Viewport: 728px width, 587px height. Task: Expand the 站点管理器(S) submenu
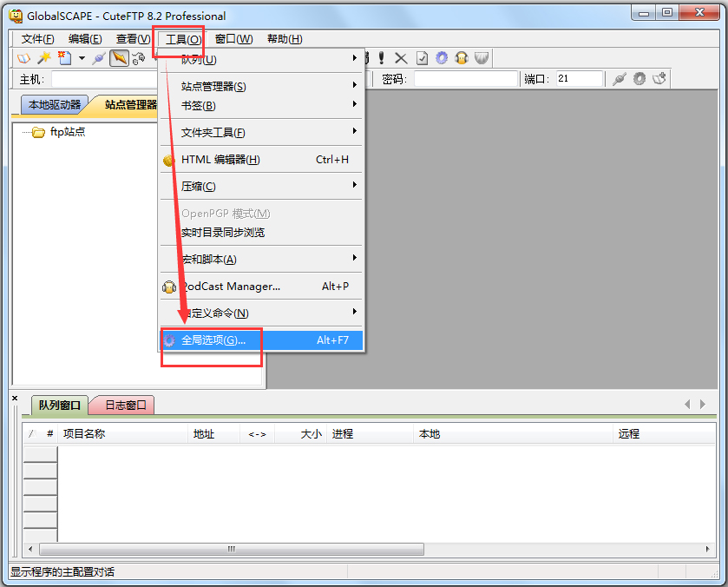[261, 87]
